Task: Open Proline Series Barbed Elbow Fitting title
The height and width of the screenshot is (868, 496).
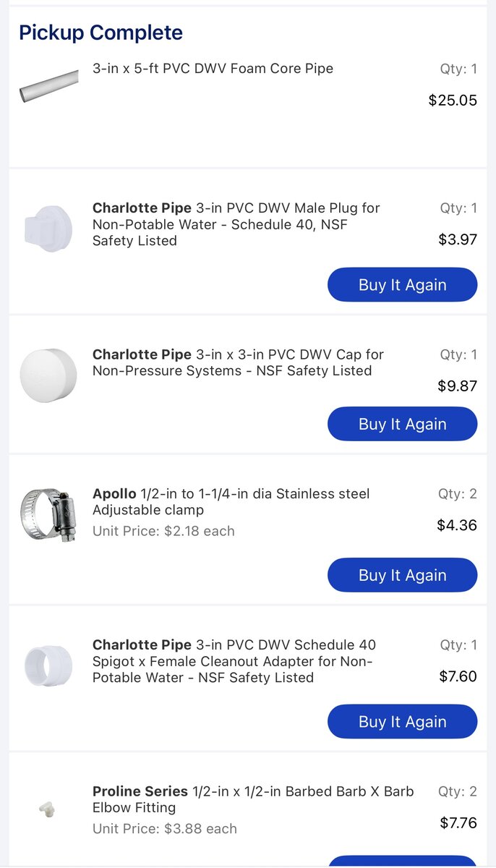Action: point(253,799)
